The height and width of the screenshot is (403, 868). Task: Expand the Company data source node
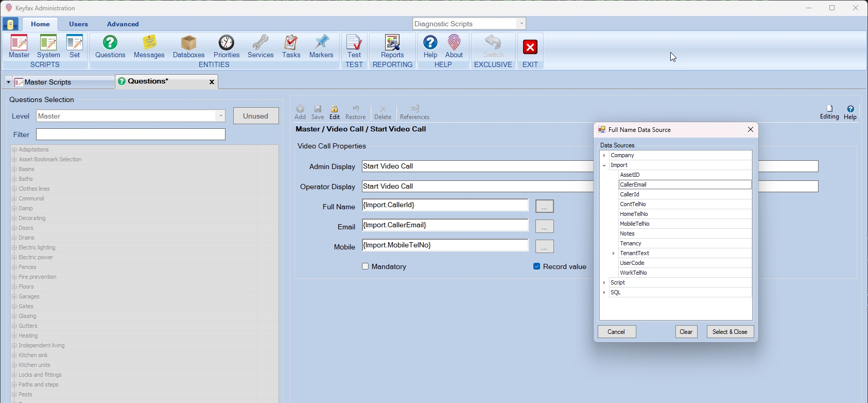(x=604, y=155)
